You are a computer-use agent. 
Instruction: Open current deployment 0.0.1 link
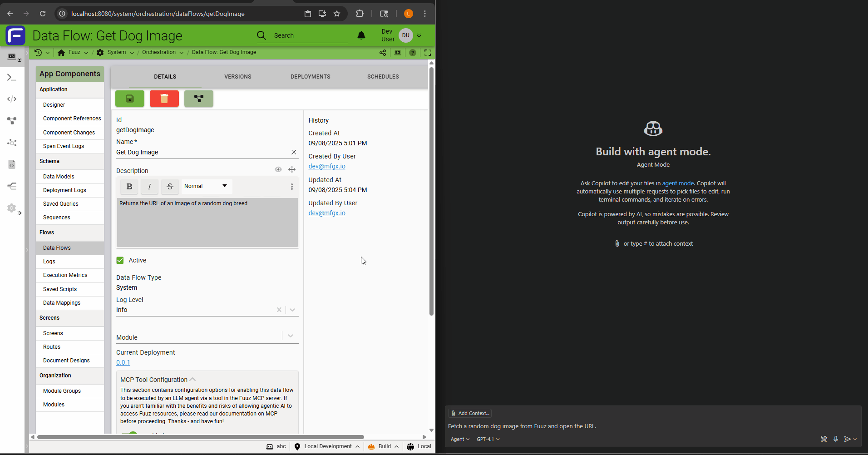click(123, 362)
